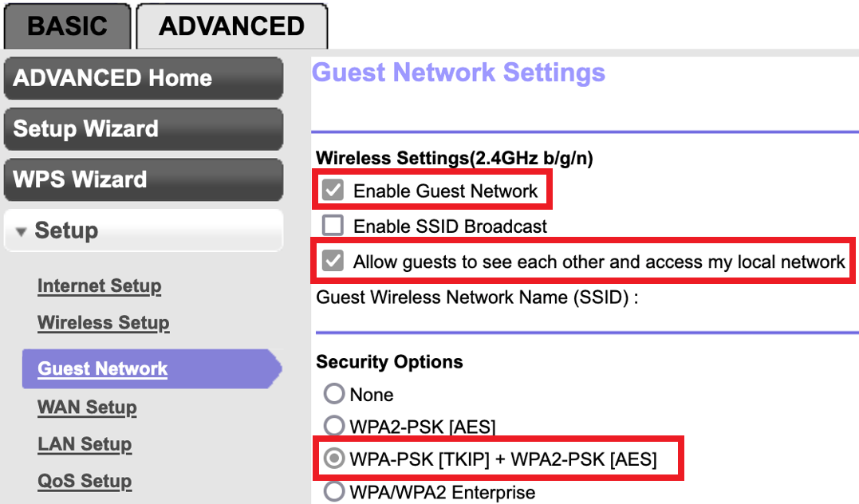Viewport: 859px width, 504px height.
Task: Uncheck allow guests to access local network
Action: click(x=333, y=261)
